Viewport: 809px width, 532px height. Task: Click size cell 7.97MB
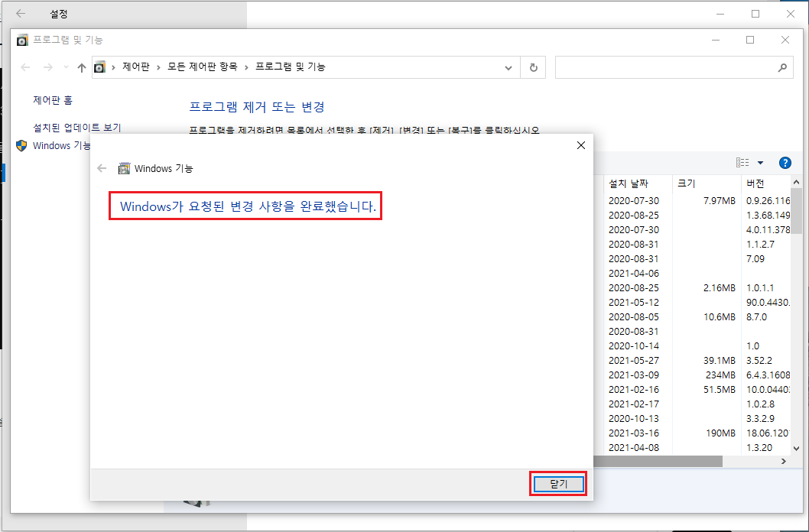click(720, 200)
